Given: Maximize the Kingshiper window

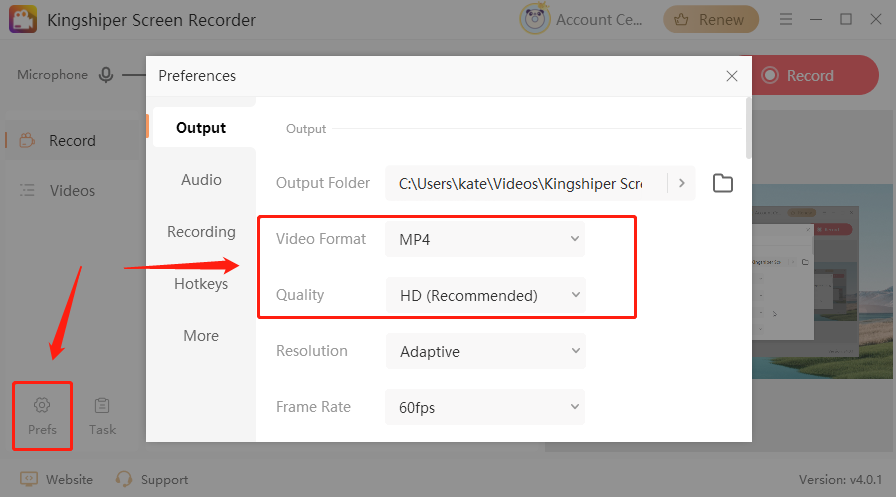Looking at the screenshot, I should click(846, 19).
